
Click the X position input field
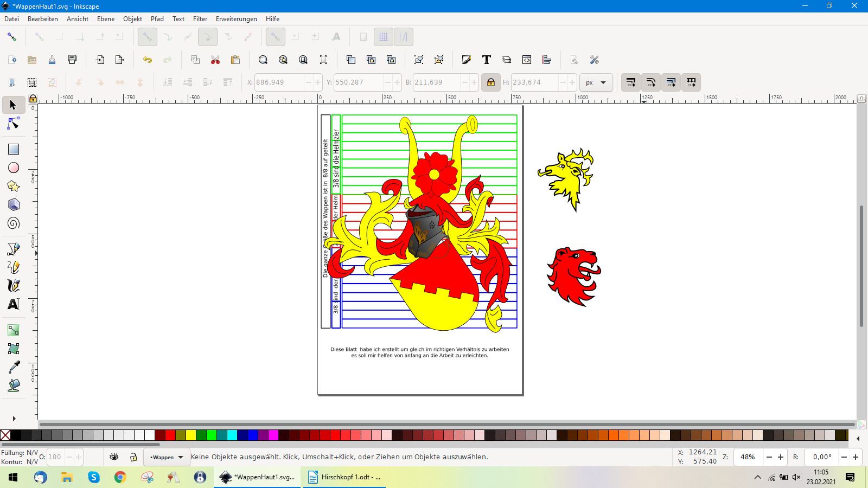pyautogui.click(x=279, y=82)
